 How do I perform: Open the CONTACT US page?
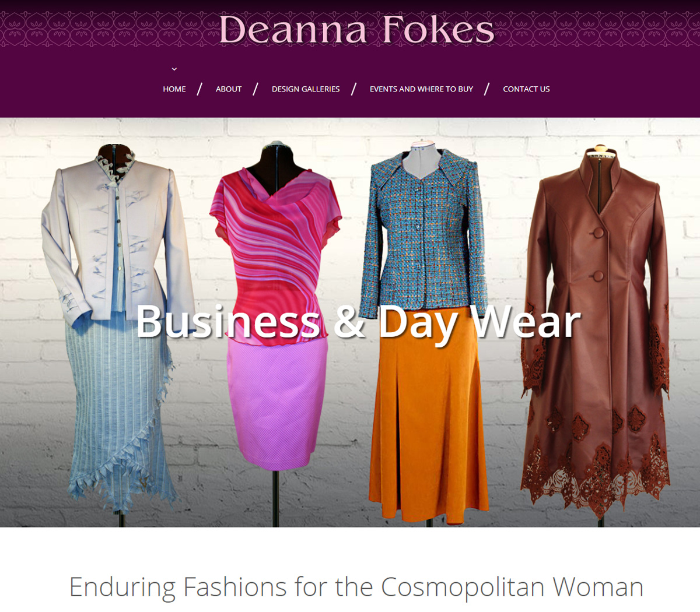point(526,89)
